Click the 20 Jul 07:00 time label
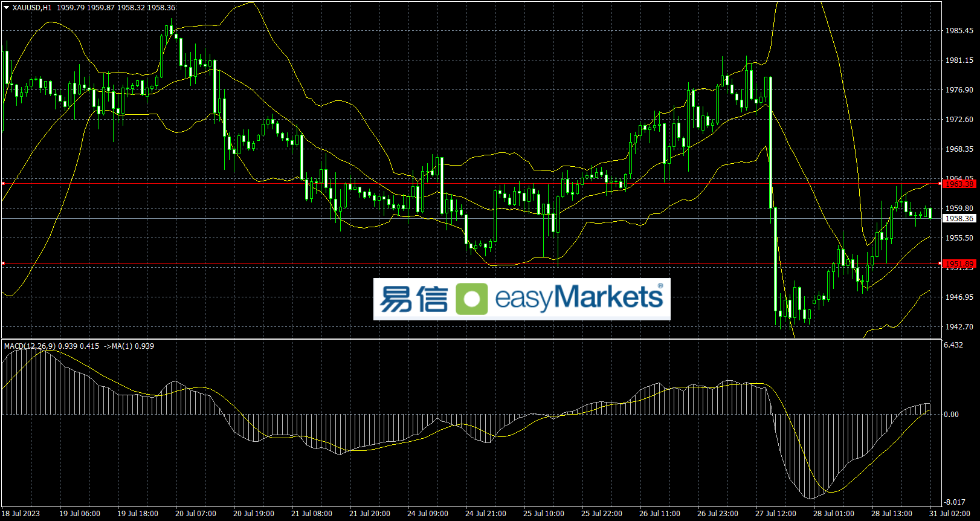Viewport: 980px width, 521px height. coord(196,514)
